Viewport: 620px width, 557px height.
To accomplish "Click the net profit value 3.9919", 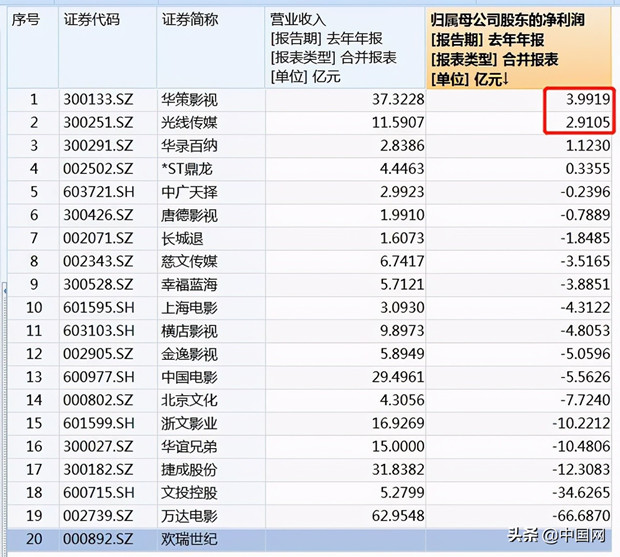I will tap(519, 100).
